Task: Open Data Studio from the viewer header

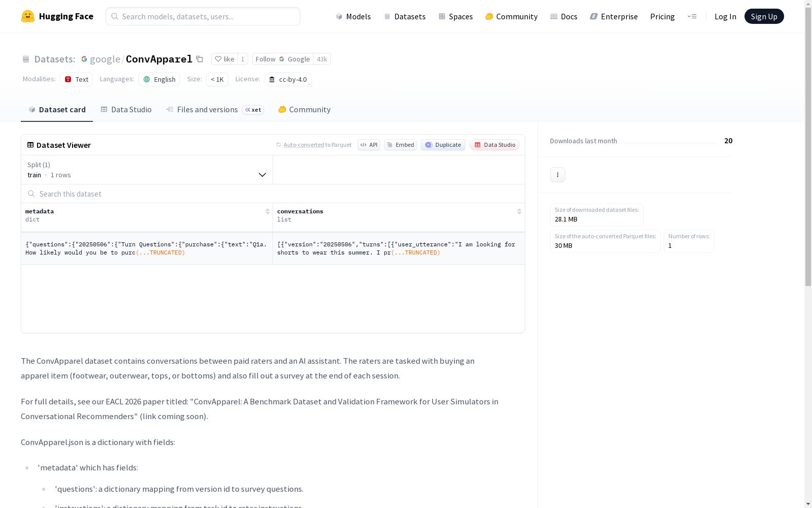Action: 494,145
